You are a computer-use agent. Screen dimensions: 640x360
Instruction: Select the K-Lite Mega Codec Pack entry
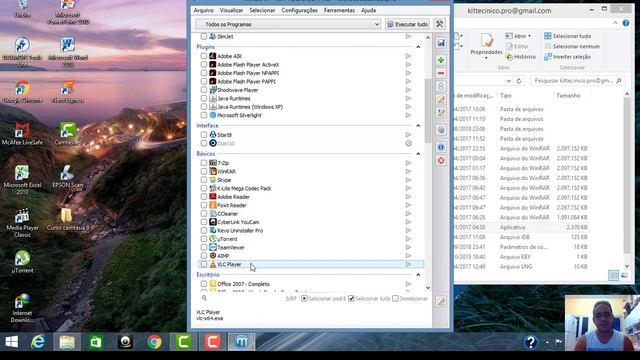click(x=244, y=189)
